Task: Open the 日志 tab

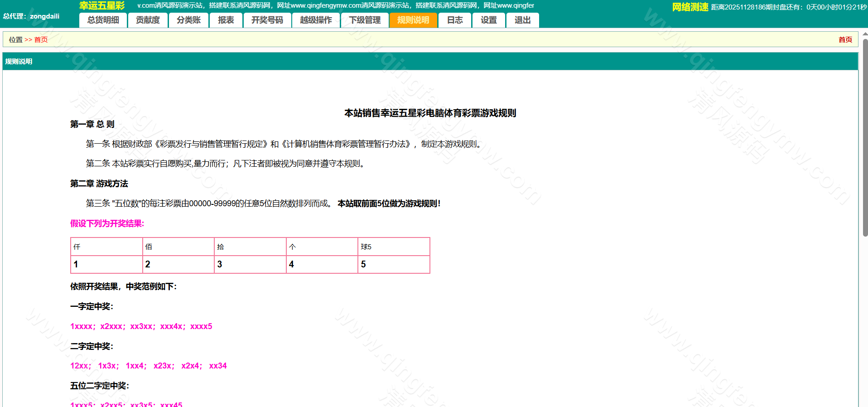Action: pyautogui.click(x=454, y=20)
